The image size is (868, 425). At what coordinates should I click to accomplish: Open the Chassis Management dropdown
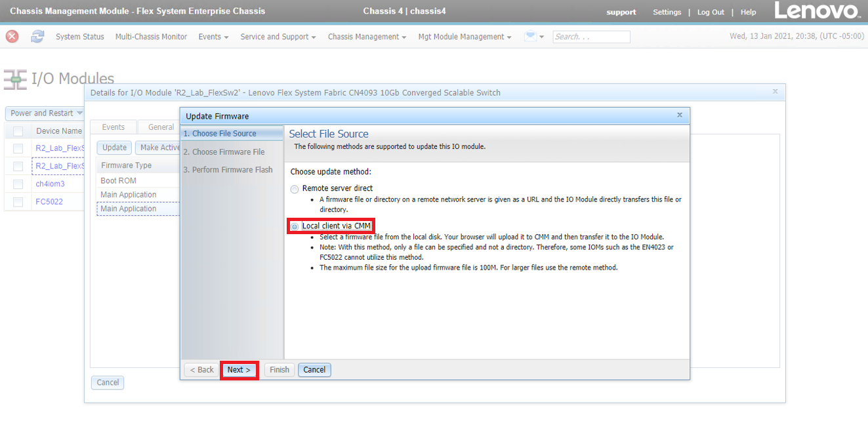point(367,37)
